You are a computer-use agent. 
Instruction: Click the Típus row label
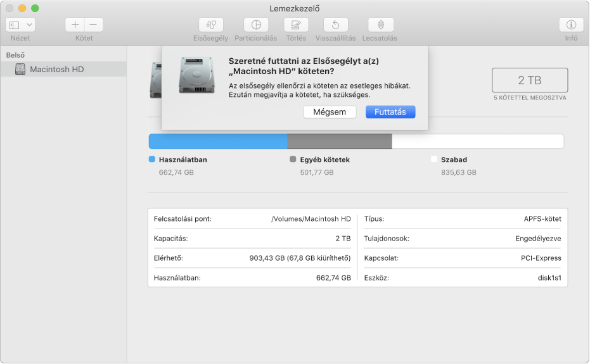pyautogui.click(x=374, y=219)
